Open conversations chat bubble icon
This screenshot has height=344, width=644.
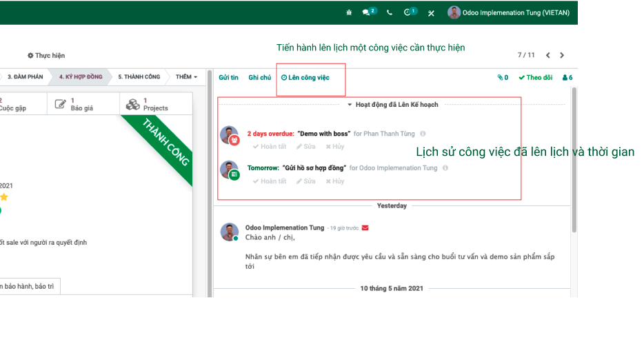(369, 12)
